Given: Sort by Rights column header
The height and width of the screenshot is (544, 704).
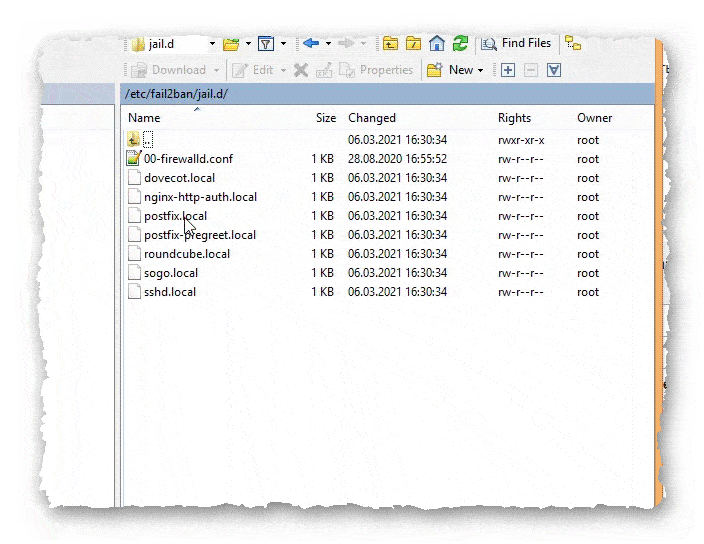Looking at the screenshot, I should (x=515, y=118).
